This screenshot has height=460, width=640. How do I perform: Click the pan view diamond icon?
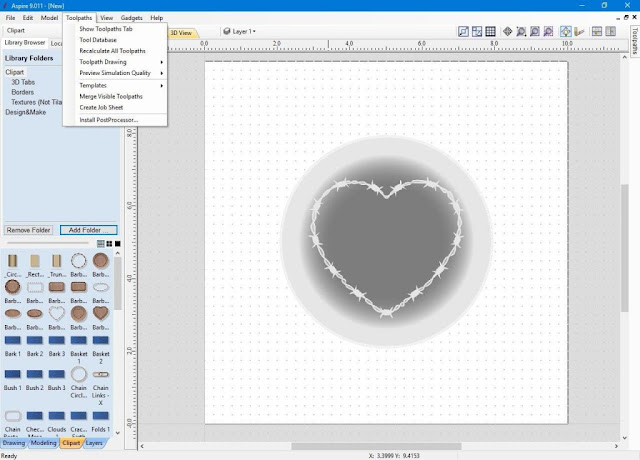point(507,31)
